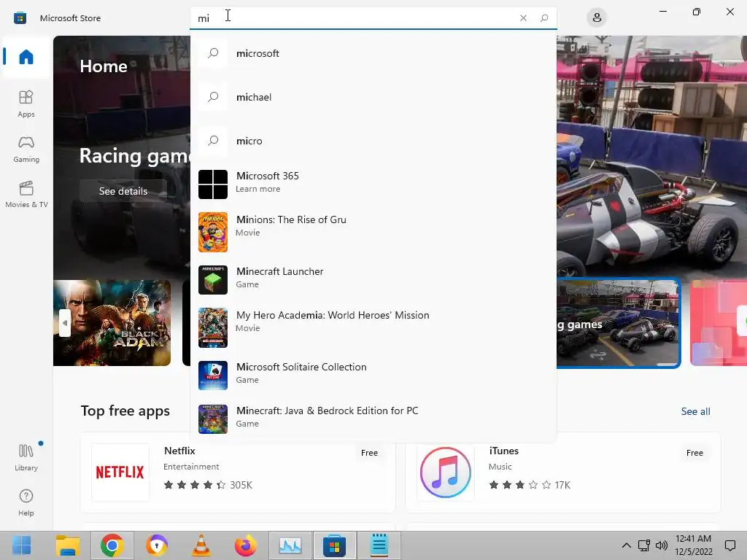Open Minions: The Rise of Gru result
This screenshot has height=560, width=747.
[373, 232]
